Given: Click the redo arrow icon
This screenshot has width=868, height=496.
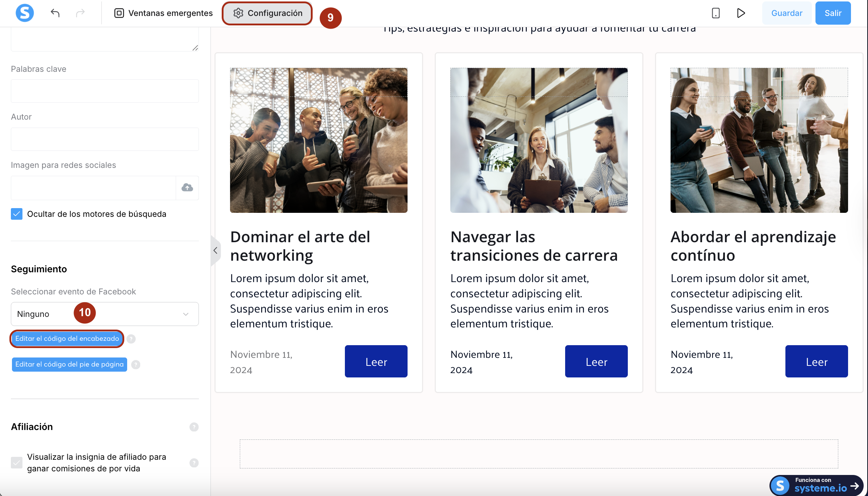Looking at the screenshot, I should pyautogui.click(x=80, y=13).
